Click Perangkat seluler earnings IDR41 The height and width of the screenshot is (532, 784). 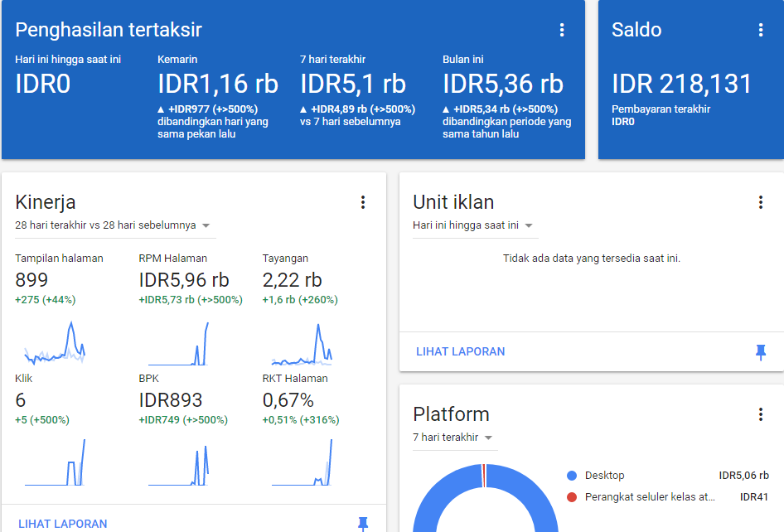[x=754, y=497]
